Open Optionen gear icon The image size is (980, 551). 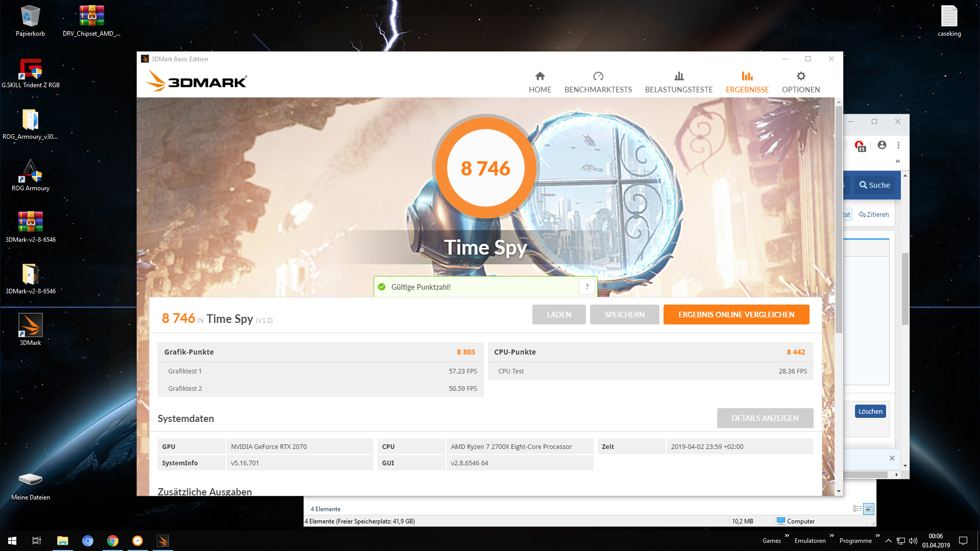pyautogui.click(x=800, y=77)
